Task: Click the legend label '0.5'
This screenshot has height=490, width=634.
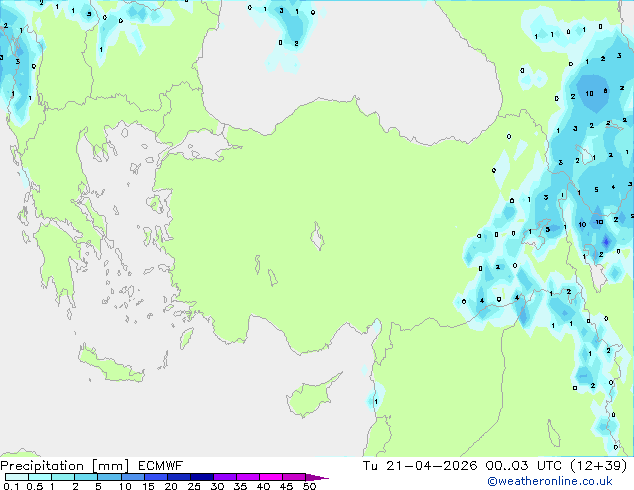Action: click(x=34, y=486)
